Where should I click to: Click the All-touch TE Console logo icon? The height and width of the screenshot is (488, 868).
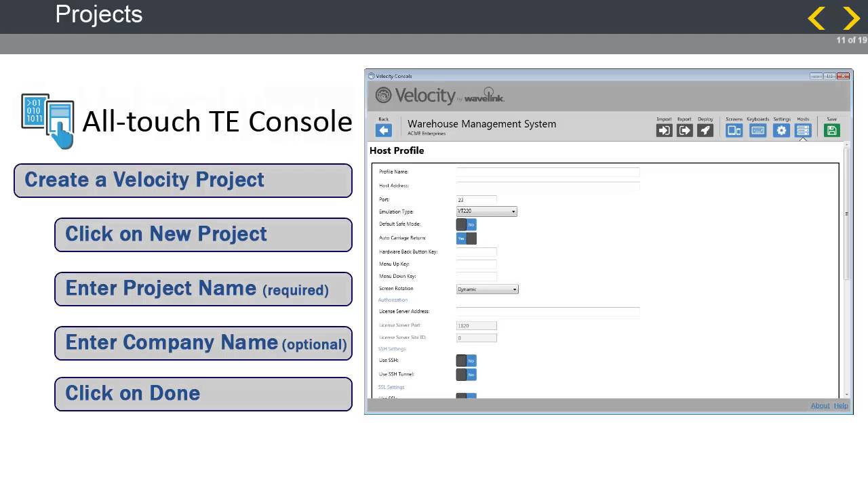click(47, 121)
